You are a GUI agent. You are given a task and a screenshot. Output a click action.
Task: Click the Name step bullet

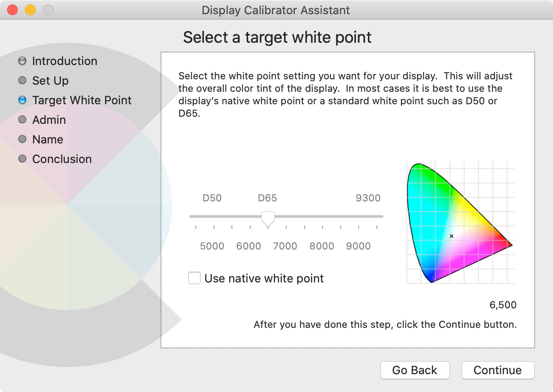point(22,139)
